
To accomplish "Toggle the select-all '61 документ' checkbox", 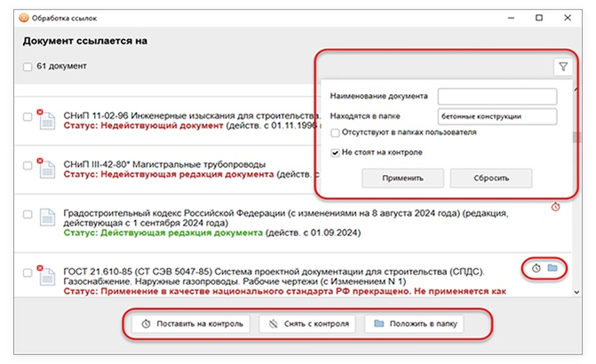I will point(28,67).
